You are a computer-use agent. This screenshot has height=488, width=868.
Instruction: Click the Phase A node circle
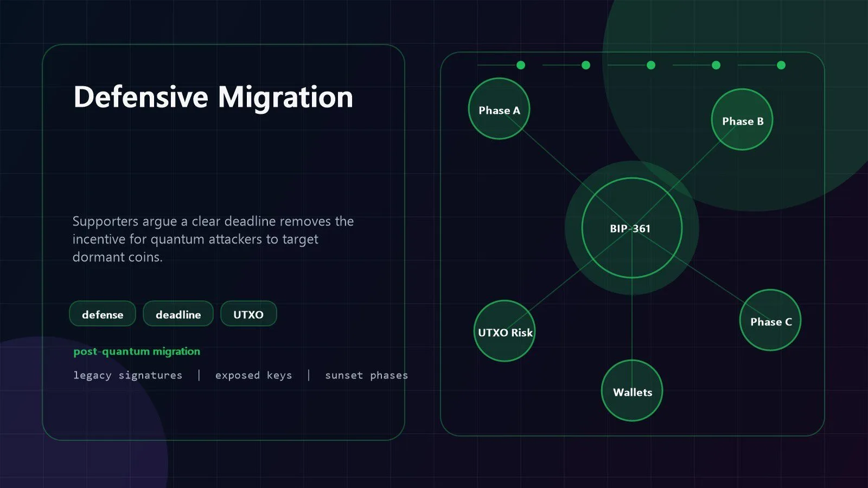click(x=499, y=109)
